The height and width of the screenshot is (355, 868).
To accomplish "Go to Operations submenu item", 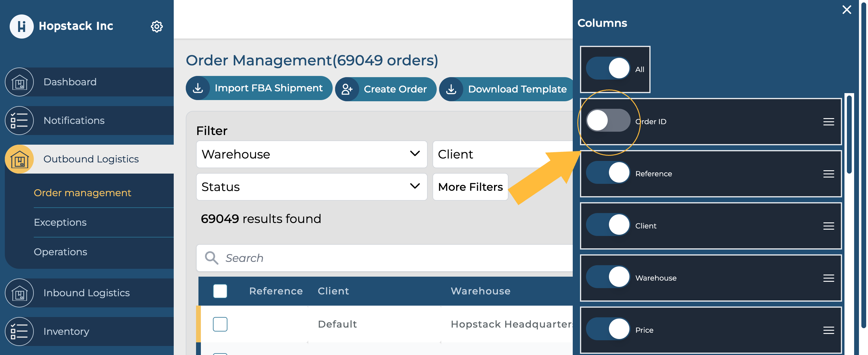I will tap(61, 252).
